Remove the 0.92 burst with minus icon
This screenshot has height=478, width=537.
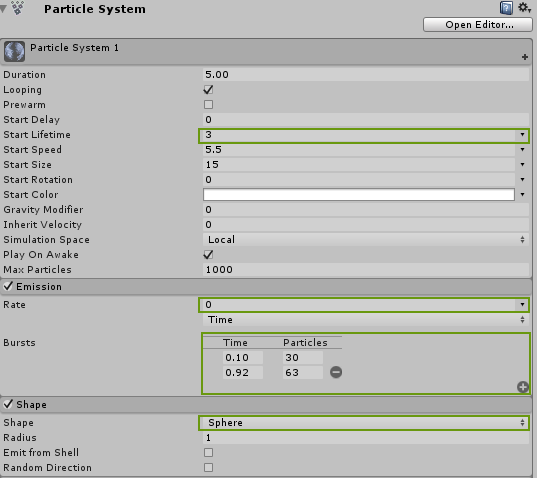tap(336, 372)
